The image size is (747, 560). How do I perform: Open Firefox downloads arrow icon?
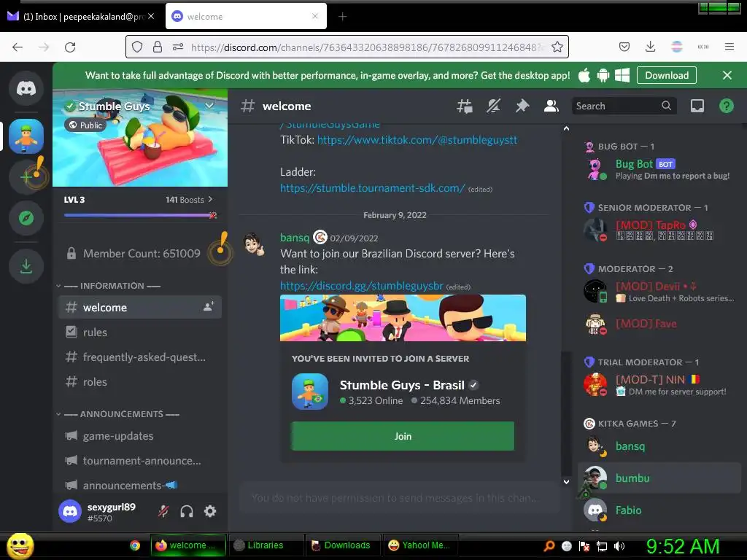[650, 47]
